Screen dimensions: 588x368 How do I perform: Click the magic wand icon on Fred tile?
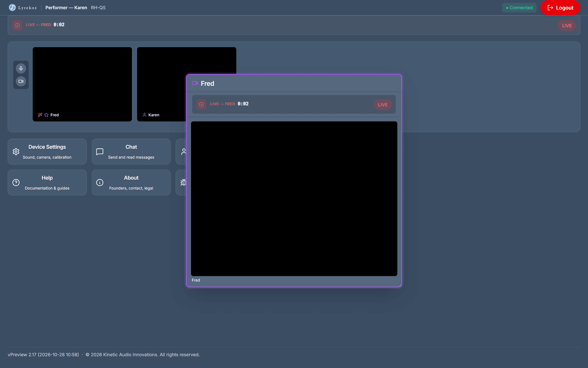(40, 115)
